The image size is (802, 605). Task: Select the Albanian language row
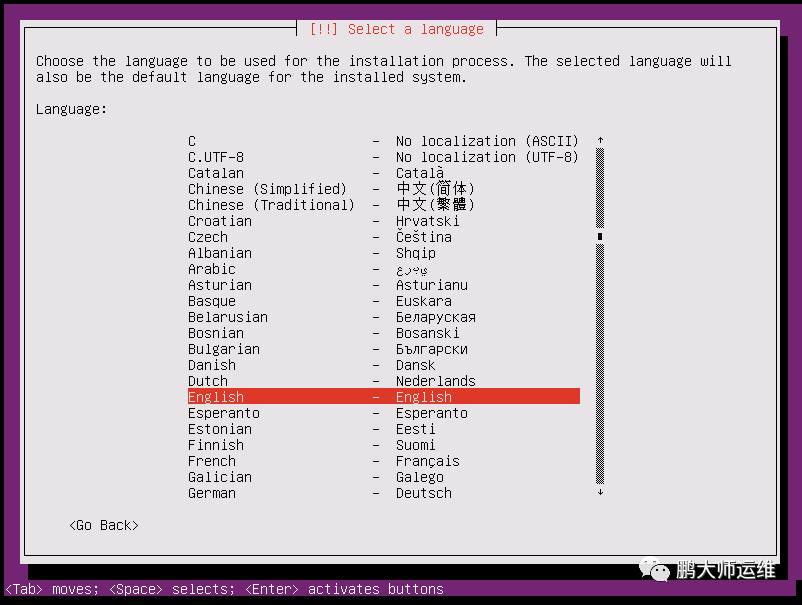pyautogui.click(x=384, y=253)
